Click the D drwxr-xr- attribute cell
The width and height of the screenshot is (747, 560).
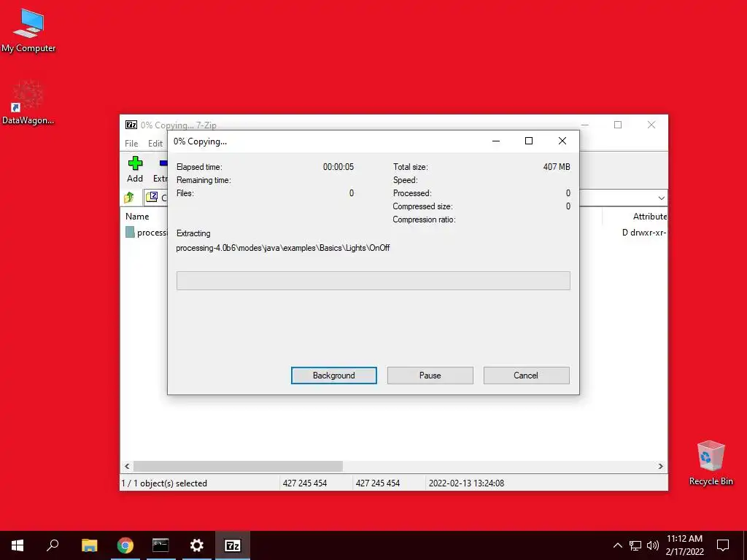(643, 233)
